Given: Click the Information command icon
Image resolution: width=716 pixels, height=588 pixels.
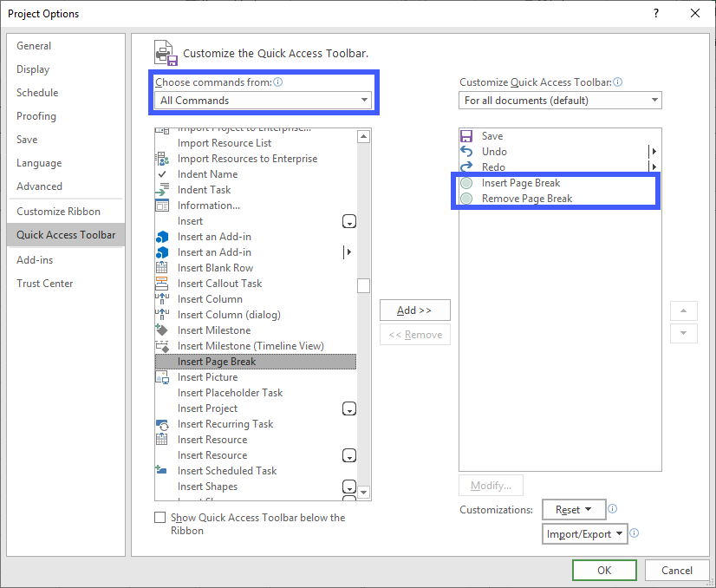Looking at the screenshot, I should pos(162,206).
